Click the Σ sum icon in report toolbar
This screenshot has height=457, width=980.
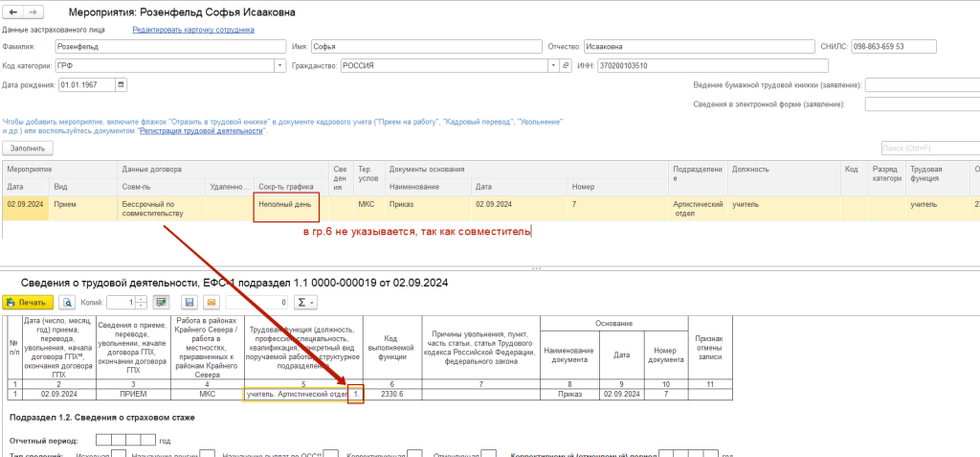click(303, 302)
